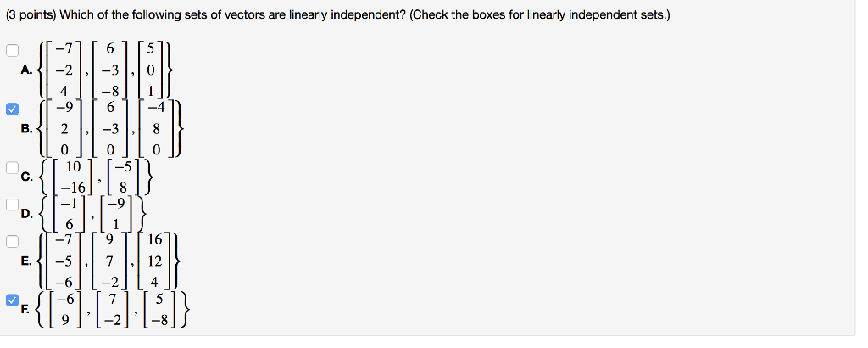Check the box for set A
868x348 pixels.
pyautogui.click(x=12, y=50)
